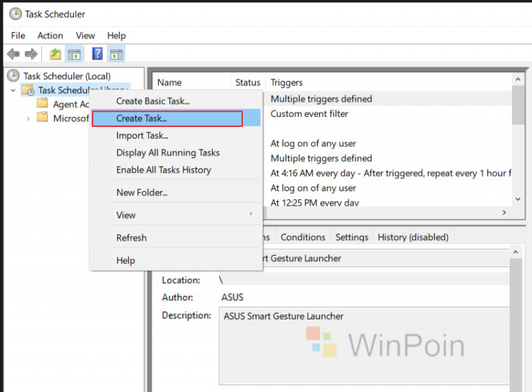Open Help via blue question mark icon
This screenshot has height=392, width=532.
tap(97, 54)
